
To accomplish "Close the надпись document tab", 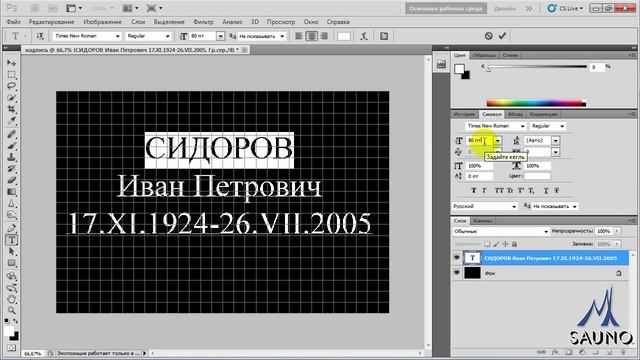I will tap(244, 50).
